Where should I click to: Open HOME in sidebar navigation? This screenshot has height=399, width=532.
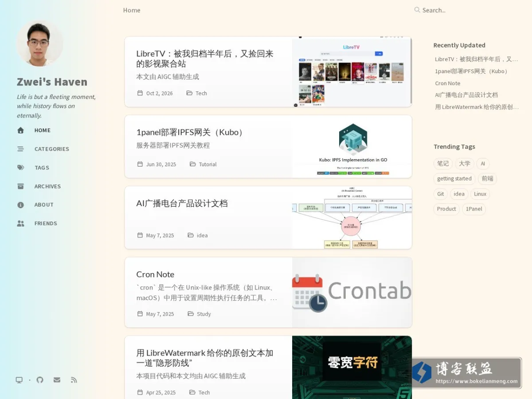(43, 130)
